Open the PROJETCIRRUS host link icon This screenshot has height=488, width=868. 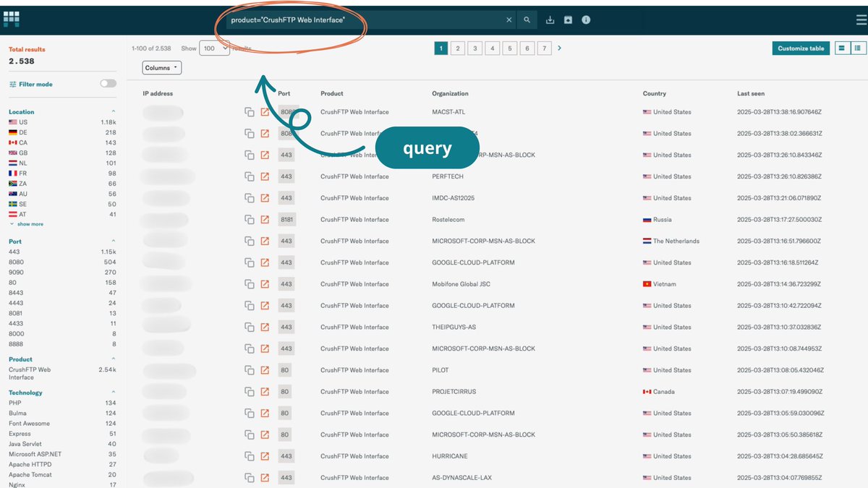tap(265, 392)
